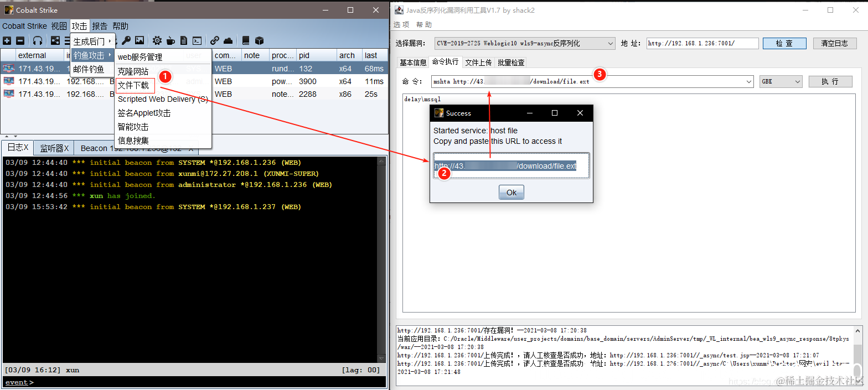The image size is (868, 390).
Task: Switch to the 日志X tab
Action: coord(18,148)
